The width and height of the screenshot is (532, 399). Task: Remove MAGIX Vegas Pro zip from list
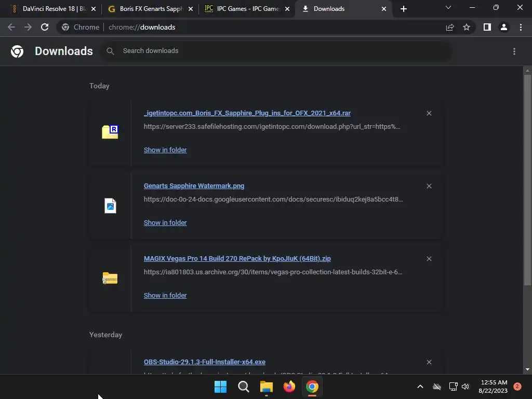429,259
